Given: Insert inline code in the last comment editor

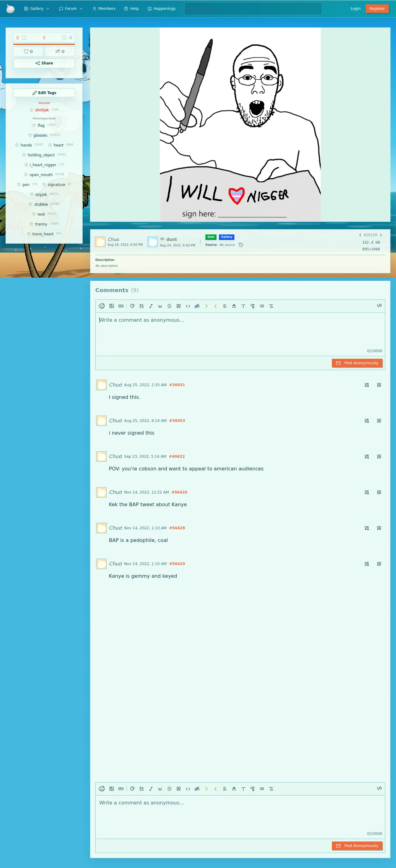Looking at the screenshot, I should (188, 789).
